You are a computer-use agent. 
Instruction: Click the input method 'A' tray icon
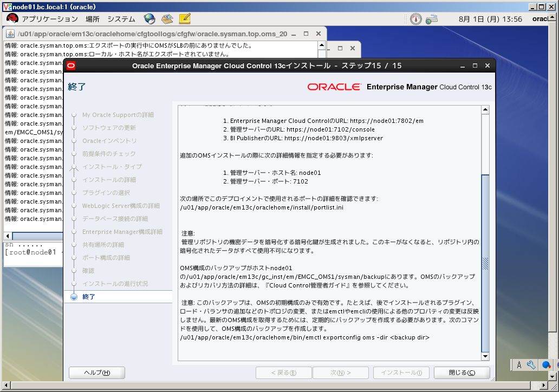pos(519,365)
